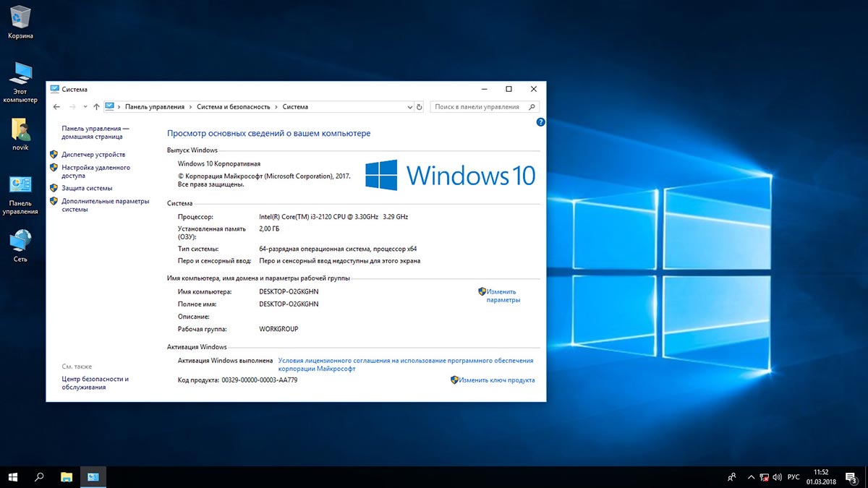The image size is (868, 488).
Task: Open File Explorer from the taskbar
Action: tap(67, 477)
